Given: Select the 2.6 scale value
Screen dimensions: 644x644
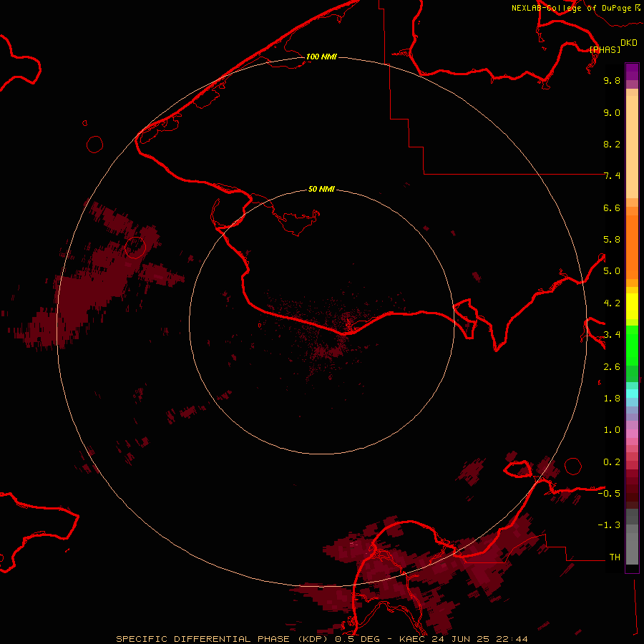Looking at the screenshot, I should click(612, 367).
